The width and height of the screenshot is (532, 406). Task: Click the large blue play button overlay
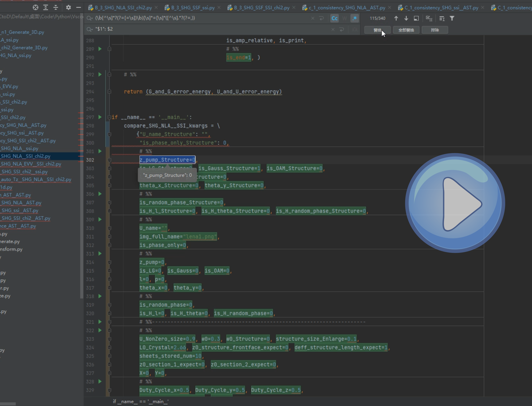455,203
